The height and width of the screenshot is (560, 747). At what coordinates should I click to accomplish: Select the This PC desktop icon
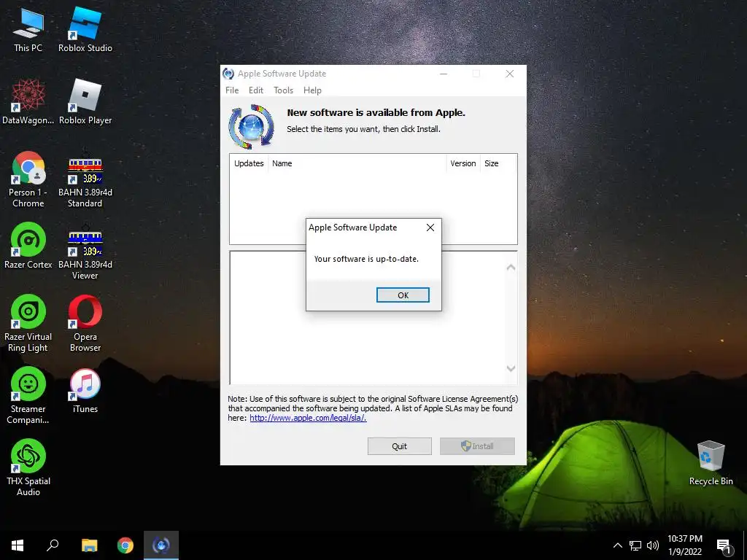coord(28,30)
